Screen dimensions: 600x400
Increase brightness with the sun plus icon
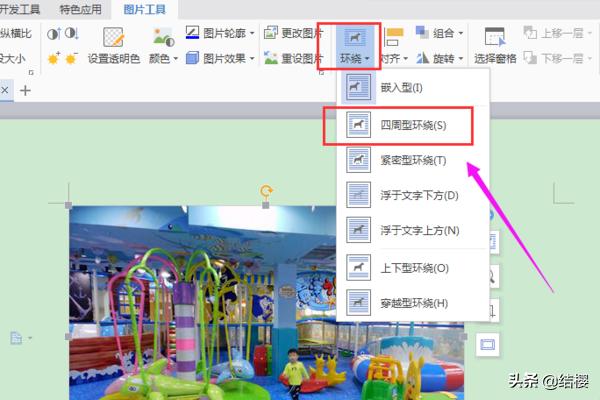pyautogui.click(x=54, y=59)
